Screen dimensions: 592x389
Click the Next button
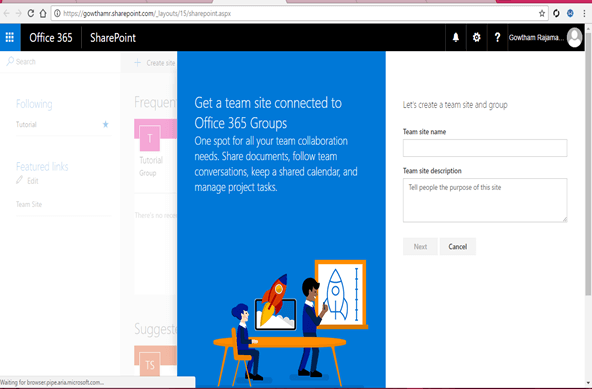[x=420, y=247]
